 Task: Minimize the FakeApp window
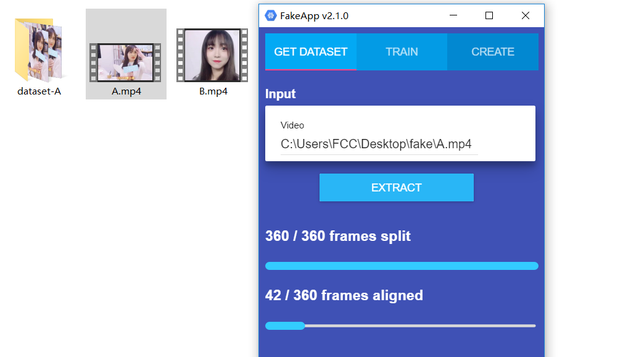[x=453, y=15]
